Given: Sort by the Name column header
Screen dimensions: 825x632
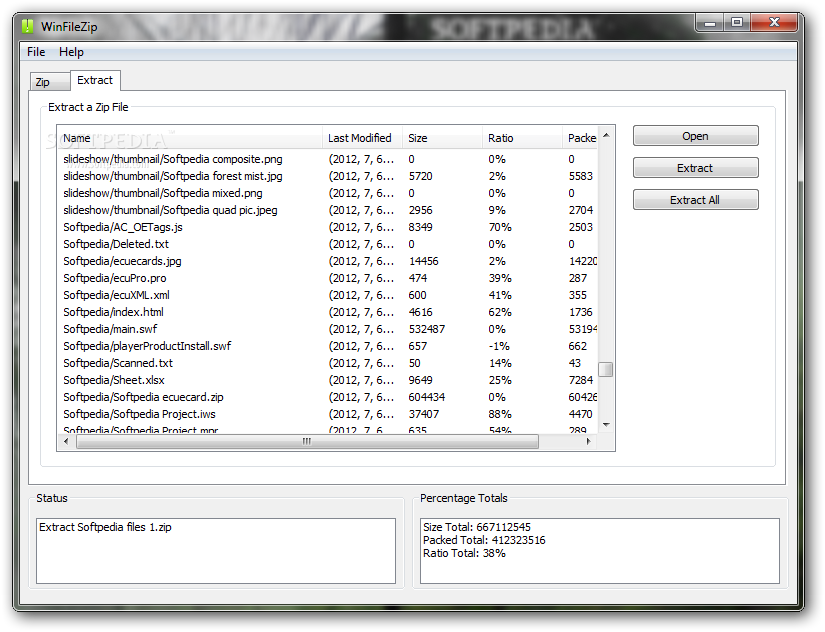Looking at the screenshot, I should [x=190, y=138].
